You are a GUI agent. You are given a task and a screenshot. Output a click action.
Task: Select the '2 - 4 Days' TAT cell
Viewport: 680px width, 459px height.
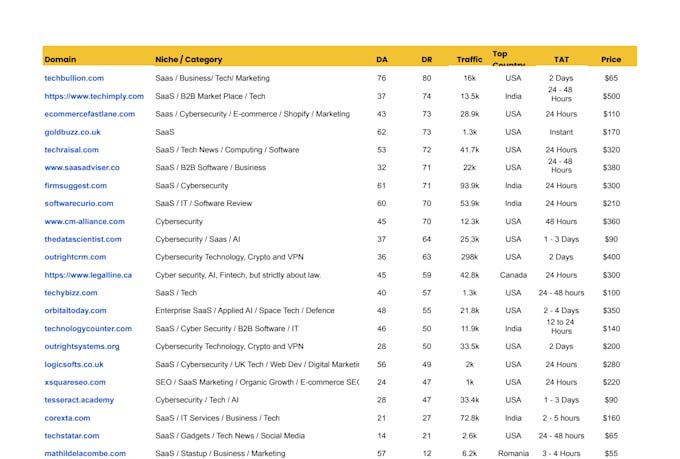(x=561, y=311)
